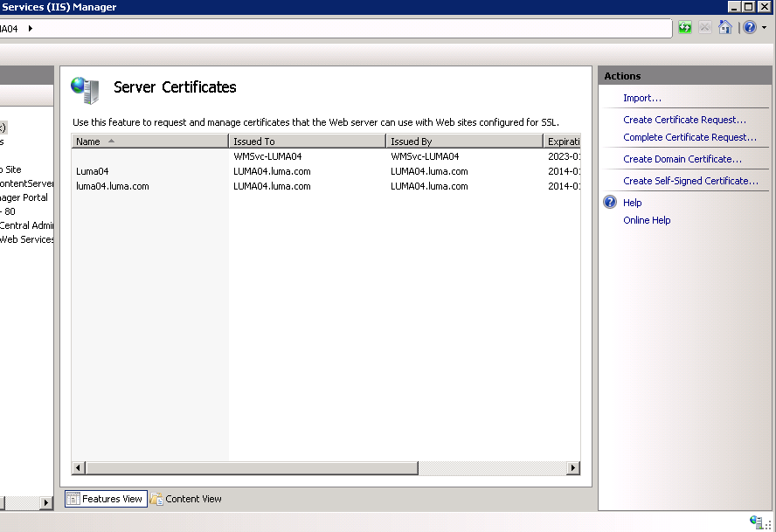Click the status bar resize grip

tap(768, 525)
